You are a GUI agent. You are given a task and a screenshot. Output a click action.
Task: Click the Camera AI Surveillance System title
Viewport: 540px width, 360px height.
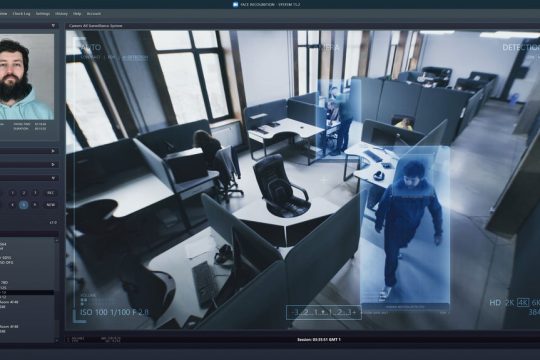pyautogui.click(x=95, y=26)
